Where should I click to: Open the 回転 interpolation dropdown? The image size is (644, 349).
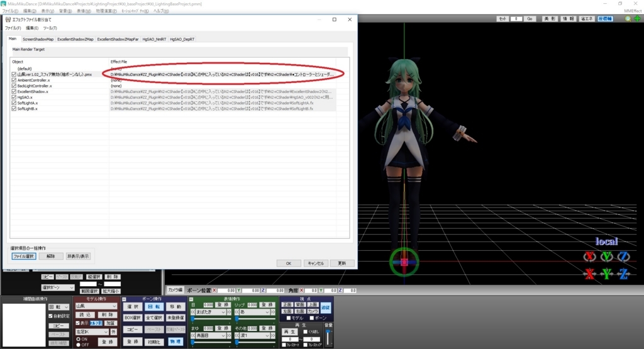(58, 307)
